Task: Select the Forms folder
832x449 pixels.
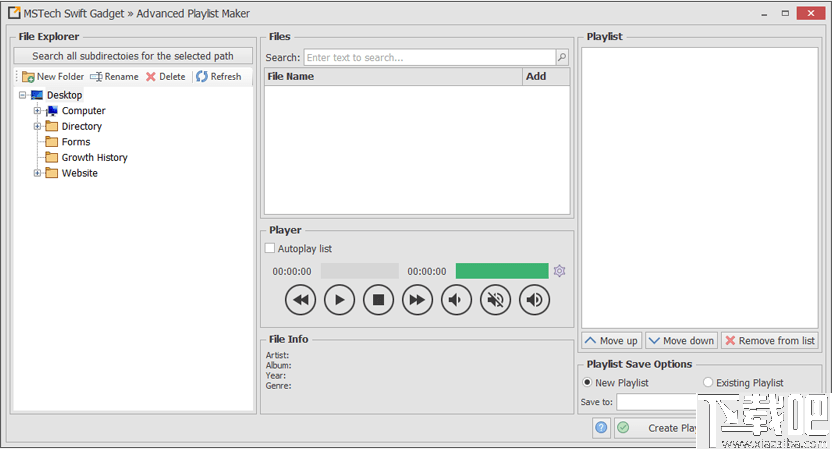Action: tap(76, 142)
